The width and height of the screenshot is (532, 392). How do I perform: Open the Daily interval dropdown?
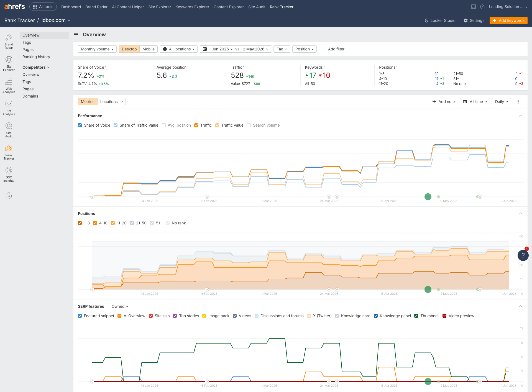(x=502, y=102)
